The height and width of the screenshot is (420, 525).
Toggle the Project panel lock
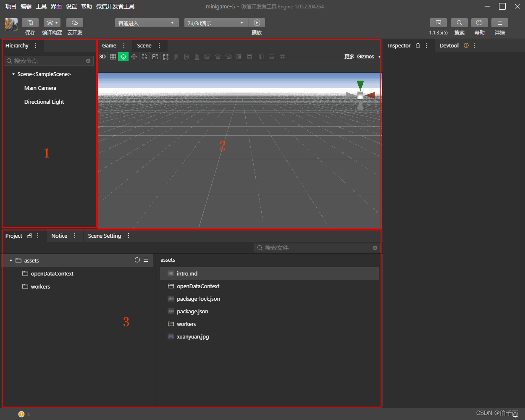click(x=30, y=236)
